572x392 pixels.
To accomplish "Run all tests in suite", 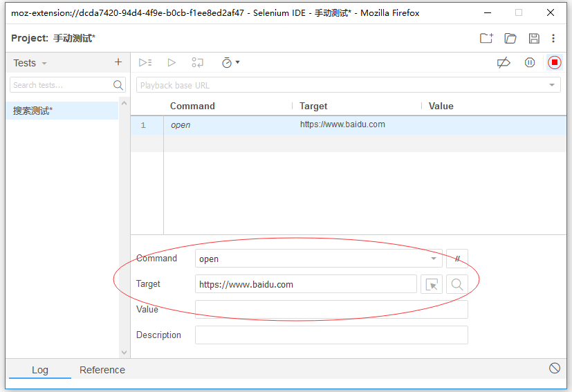I will 145,63.
